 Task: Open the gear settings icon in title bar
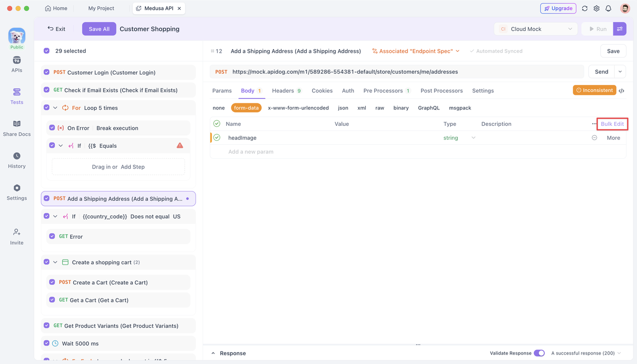tap(597, 8)
